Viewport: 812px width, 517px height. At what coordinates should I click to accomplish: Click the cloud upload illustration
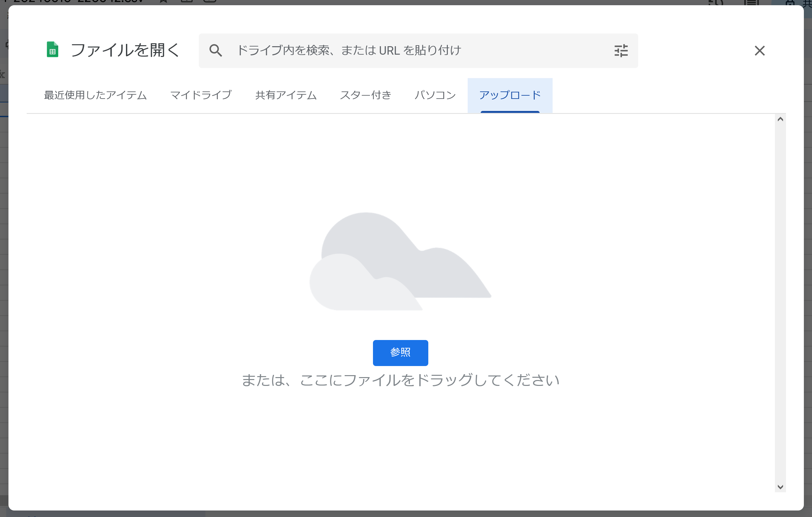click(x=400, y=261)
